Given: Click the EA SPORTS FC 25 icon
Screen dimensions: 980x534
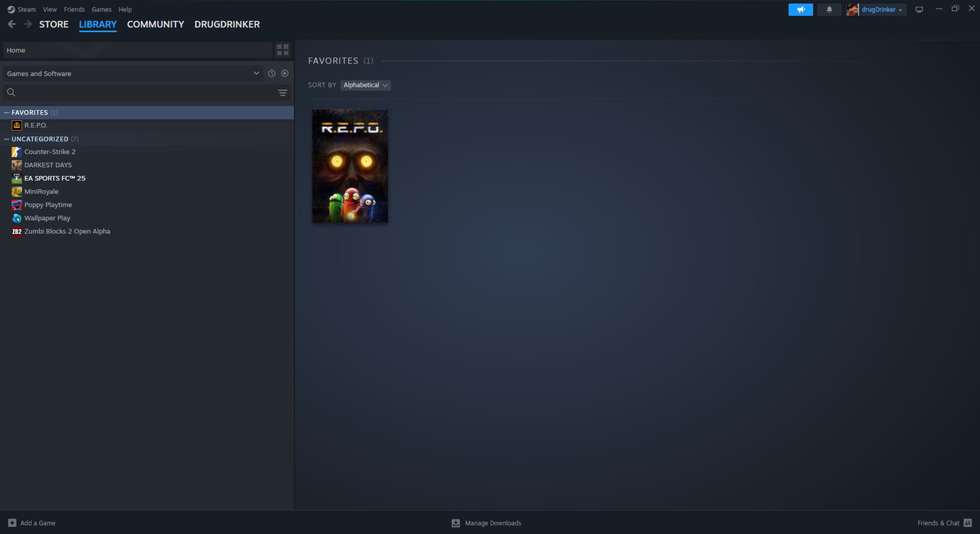Looking at the screenshot, I should [17, 178].
